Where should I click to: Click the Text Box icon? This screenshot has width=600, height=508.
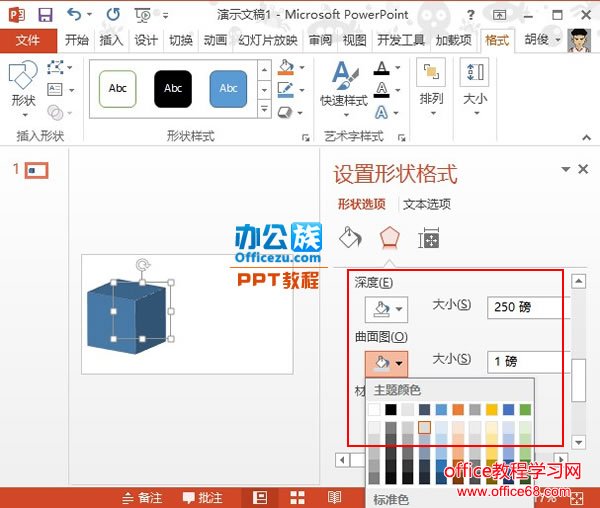pos(55,90)
